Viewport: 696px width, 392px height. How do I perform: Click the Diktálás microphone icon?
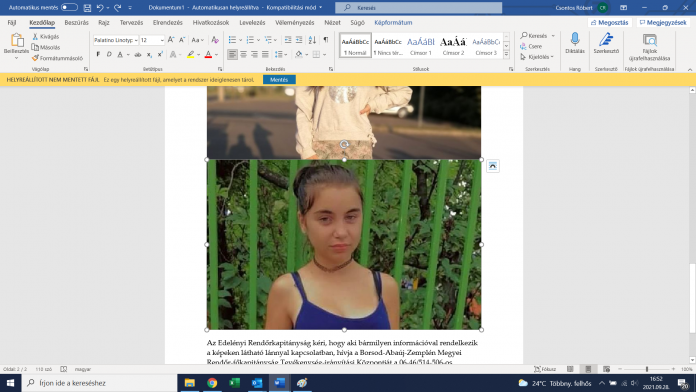(574, 40)
